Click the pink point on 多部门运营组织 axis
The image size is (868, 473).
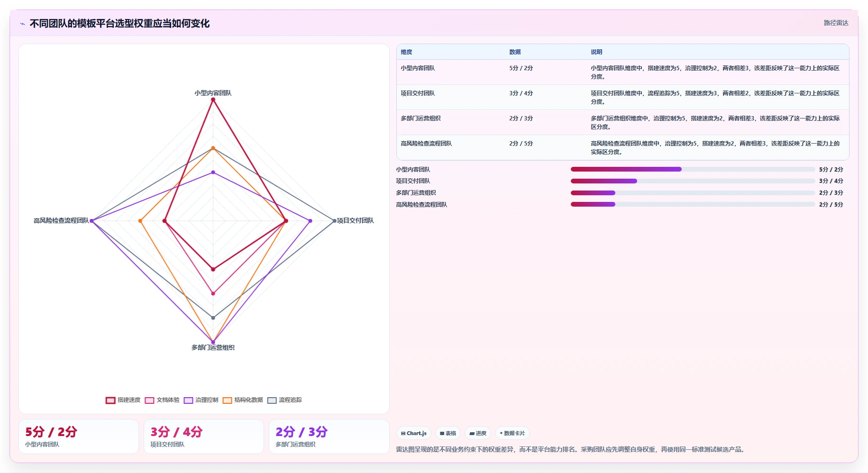(x=213, y=293)
